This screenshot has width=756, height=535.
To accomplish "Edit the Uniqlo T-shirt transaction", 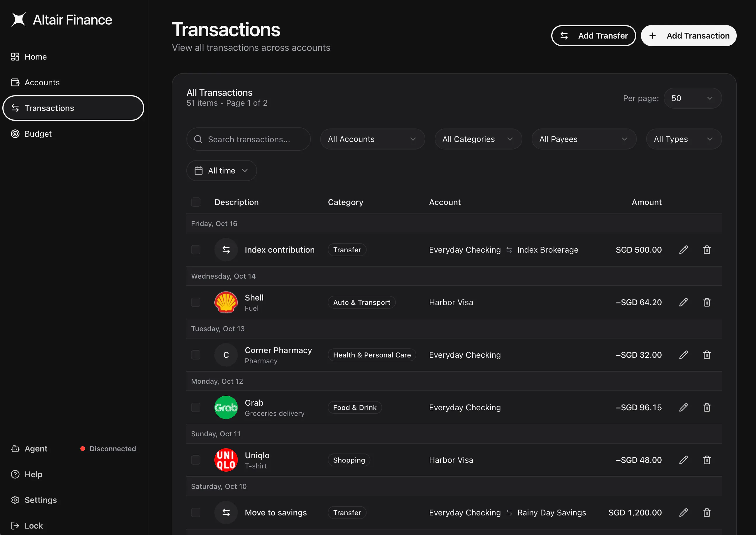I will coord(684,460).
